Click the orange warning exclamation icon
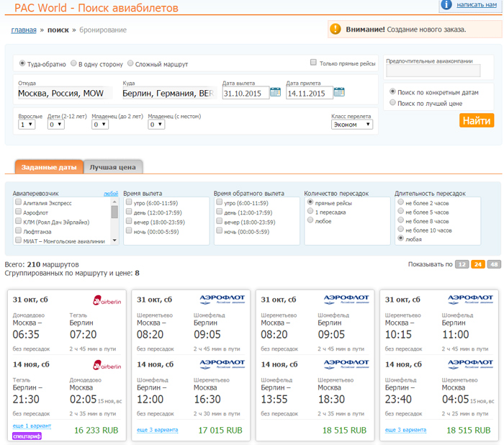Image resolution: width=504 pixels, height=445 pixels. (336, 29)
